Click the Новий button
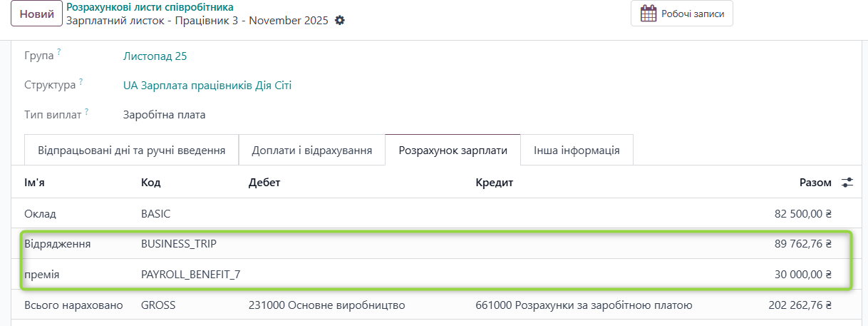The height and width of the screenshot is (326, 868). pyautogui.click(x=36, y=14)
